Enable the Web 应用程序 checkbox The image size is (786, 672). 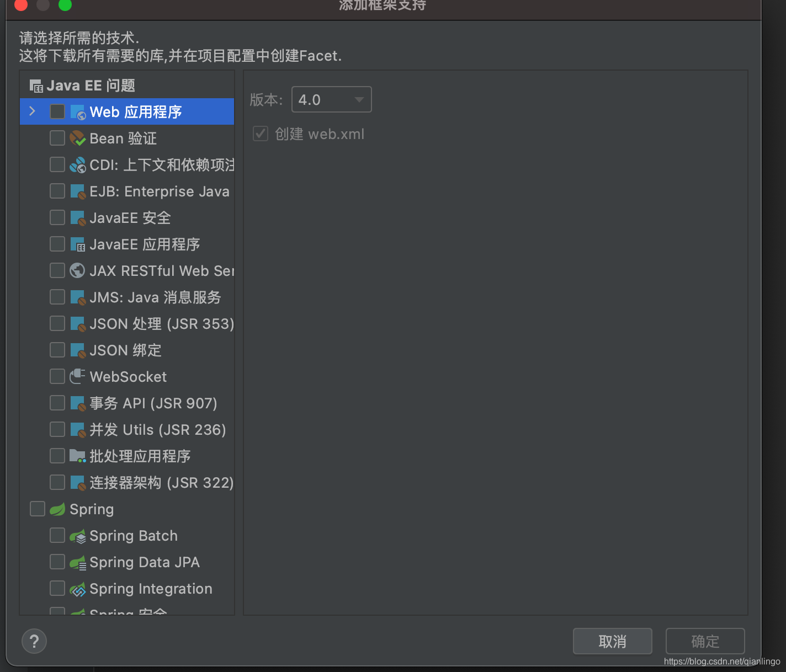point(57,112)
